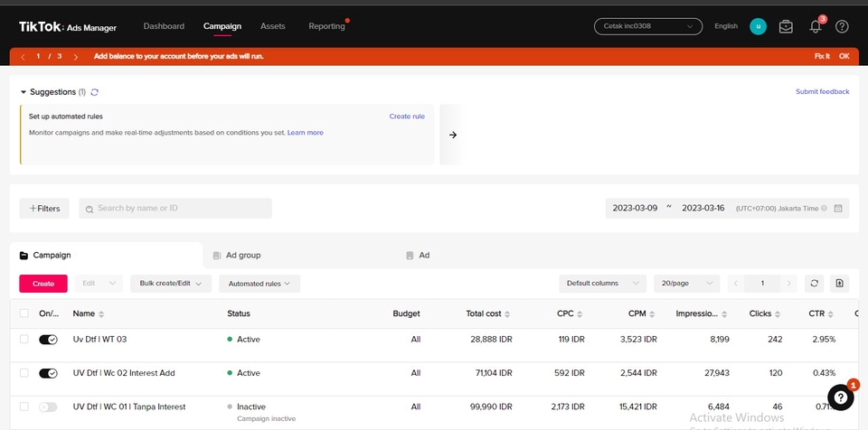
Task: Click the search magnifier icon
Action: click(90, 210)
